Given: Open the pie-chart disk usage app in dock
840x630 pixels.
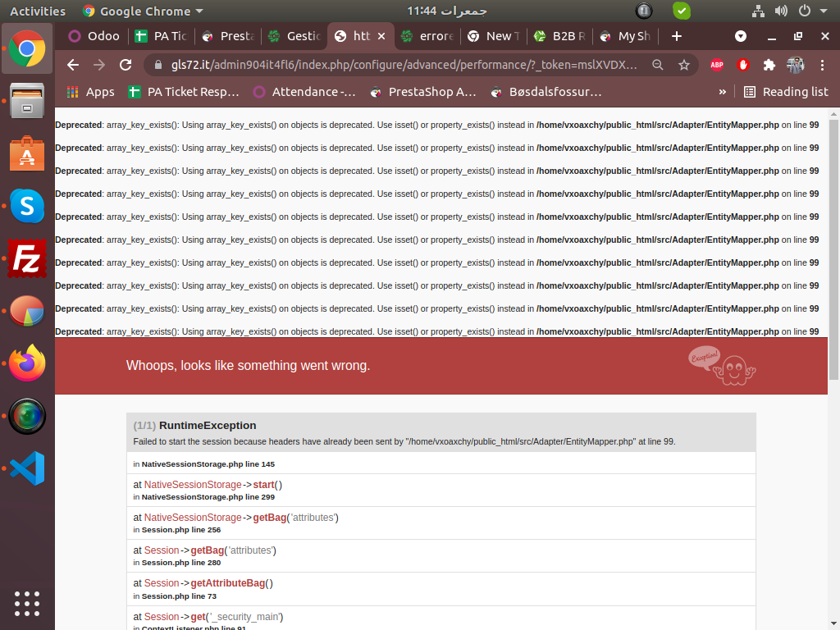Looking at the screenshot, I should pos(27,311).
